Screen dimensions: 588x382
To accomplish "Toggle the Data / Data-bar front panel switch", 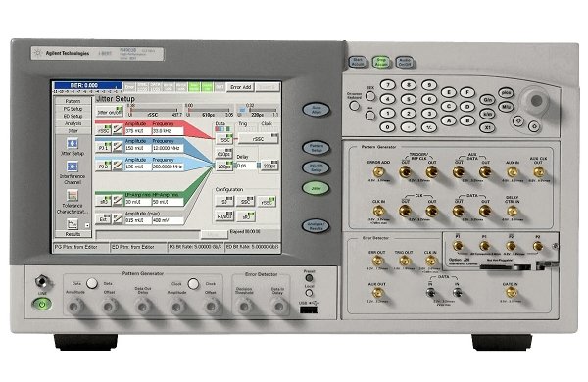I will click(92, 283).
